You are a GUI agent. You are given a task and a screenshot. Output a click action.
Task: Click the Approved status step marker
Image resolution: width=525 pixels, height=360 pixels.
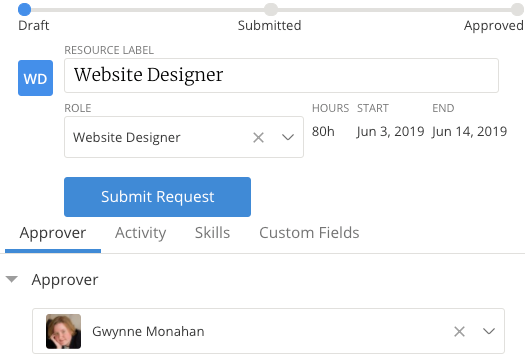pos(517,9)
